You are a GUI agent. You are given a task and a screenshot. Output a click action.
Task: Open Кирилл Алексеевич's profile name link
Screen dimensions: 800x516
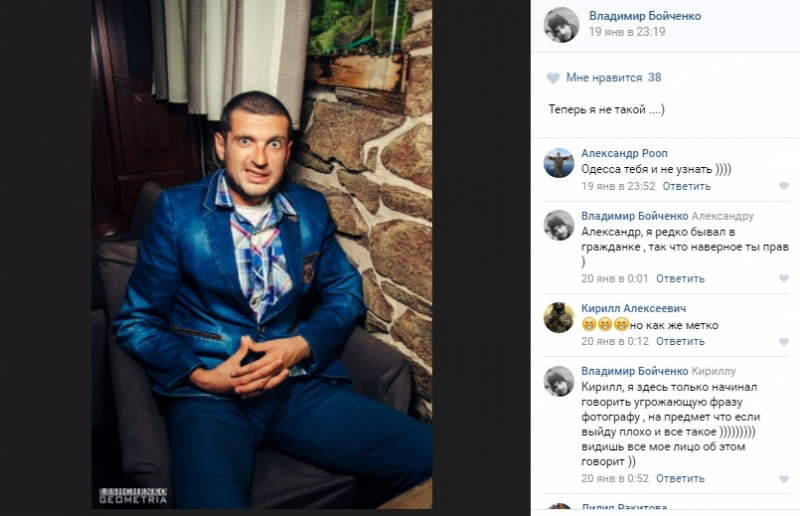tap(633, 308)
